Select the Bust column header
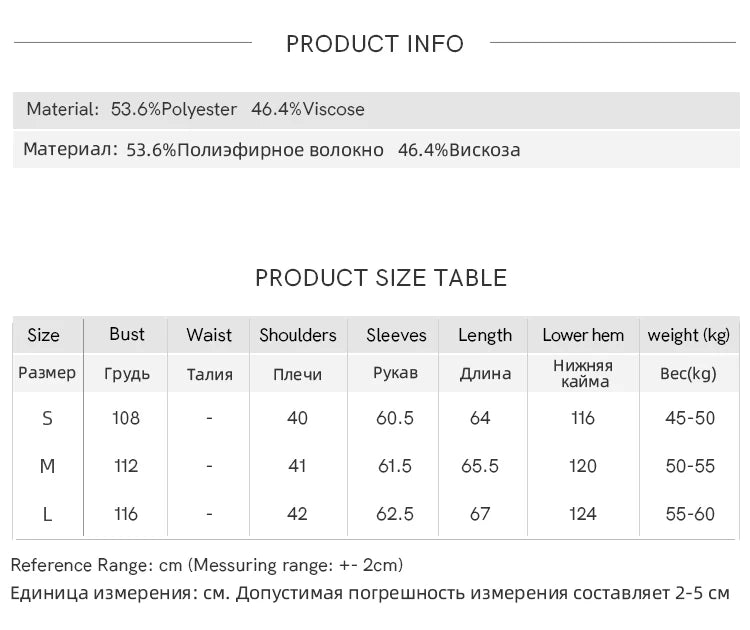The image size is (750, 630). tap(126, 334)
